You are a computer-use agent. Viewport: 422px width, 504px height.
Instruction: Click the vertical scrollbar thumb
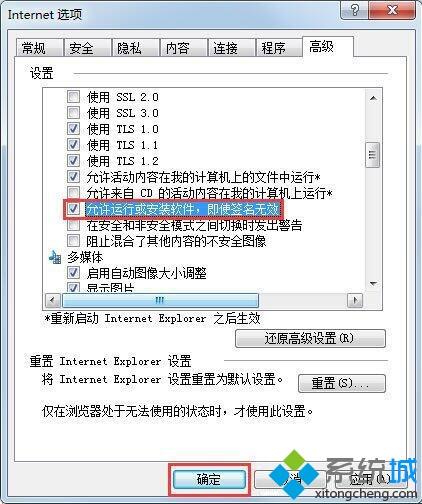pos(372,155)
